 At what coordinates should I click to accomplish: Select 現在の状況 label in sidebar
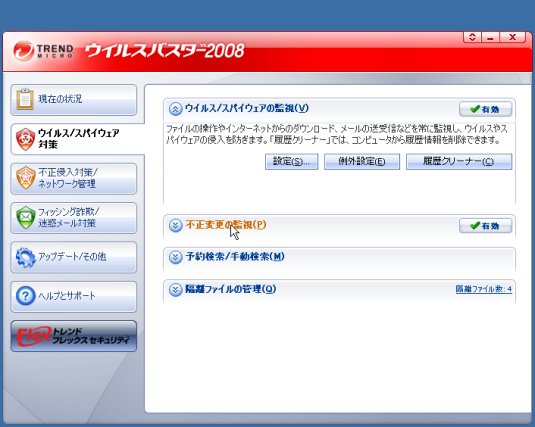pos(60,99)
